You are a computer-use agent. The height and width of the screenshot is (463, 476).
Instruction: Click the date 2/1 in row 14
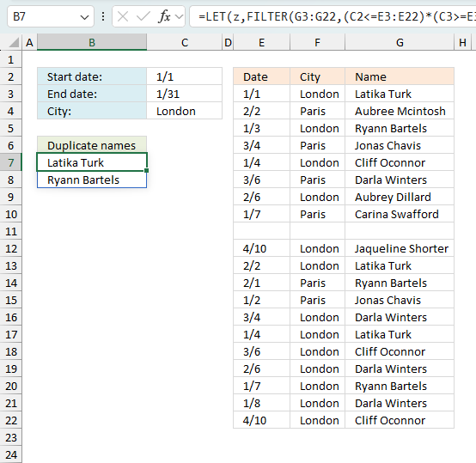click(x=262, y=283)
